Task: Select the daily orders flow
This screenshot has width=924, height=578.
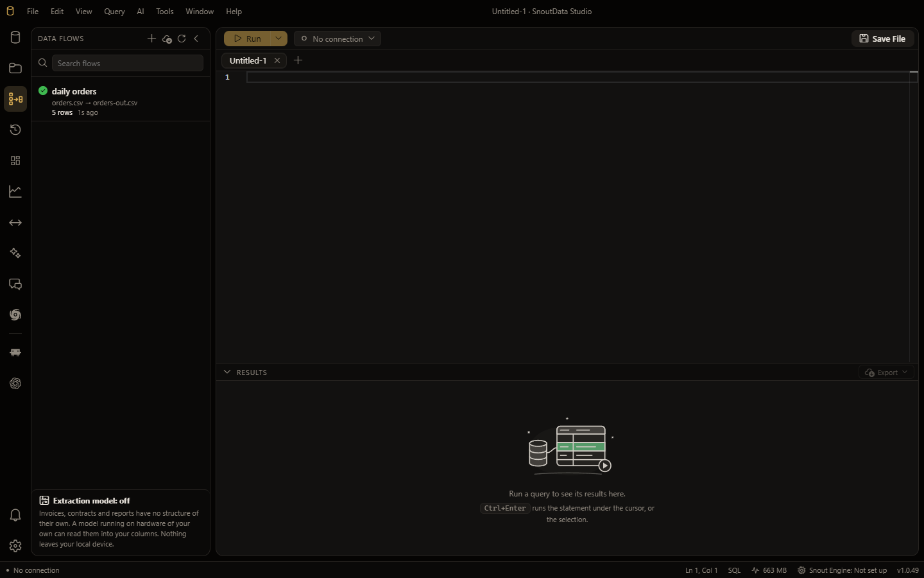Action: 121,101
